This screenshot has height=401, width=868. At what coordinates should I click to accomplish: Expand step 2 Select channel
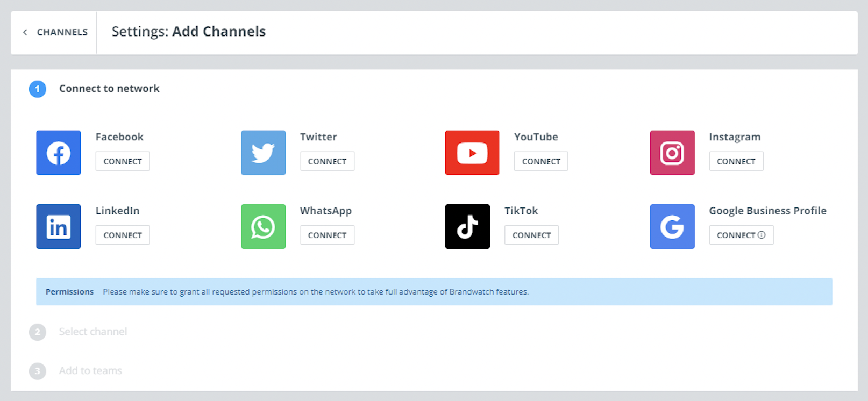(93, 332)
